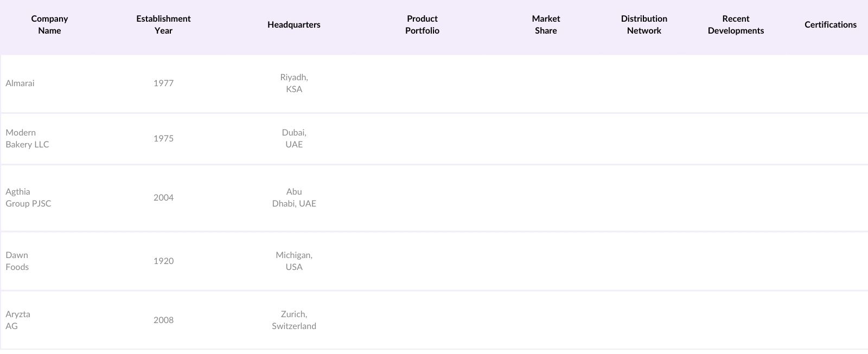Viewport: 868px width, 354px height.
Task: Select the 1975 establishment year cell
Action: tap(163, 139)
